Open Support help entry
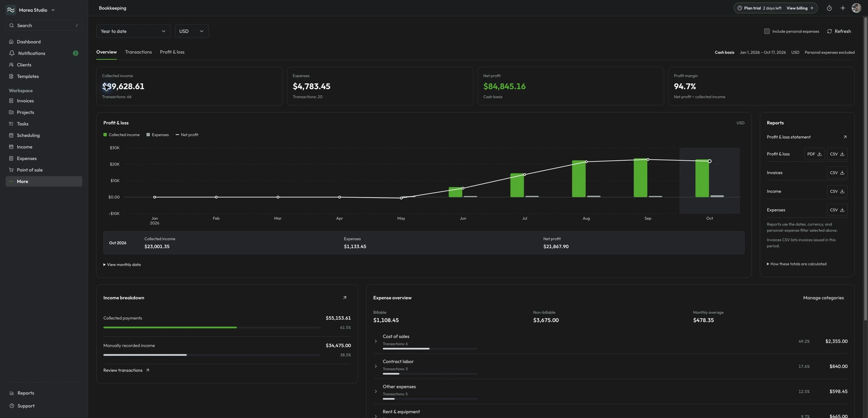This screenshot has height=418, width=868. point(44,406)
